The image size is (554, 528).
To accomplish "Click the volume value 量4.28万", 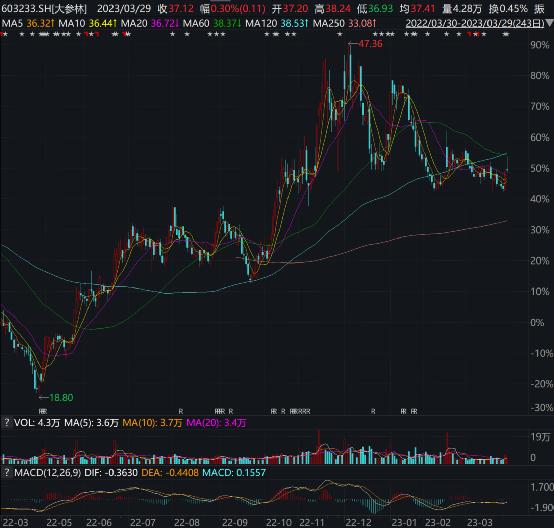I will [462, 8].
